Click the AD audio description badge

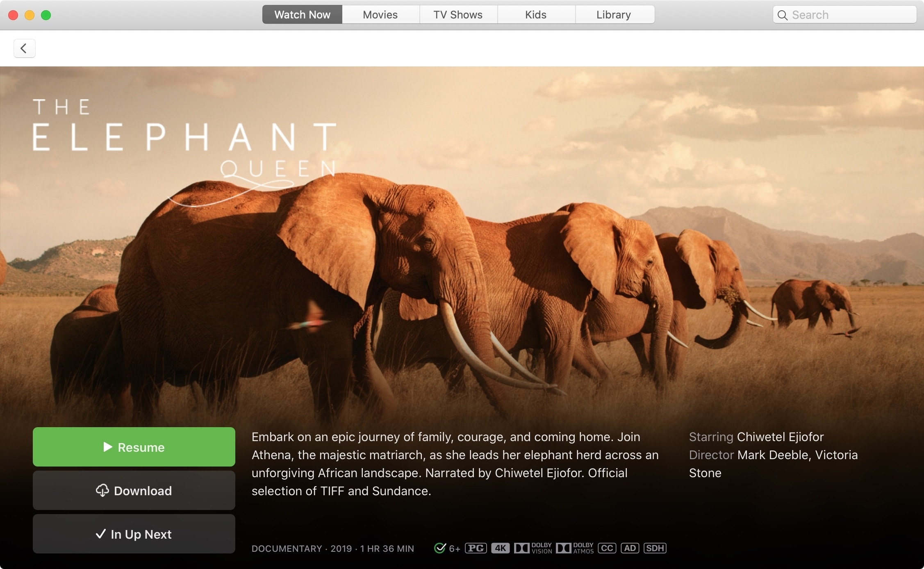pos(630,548)
